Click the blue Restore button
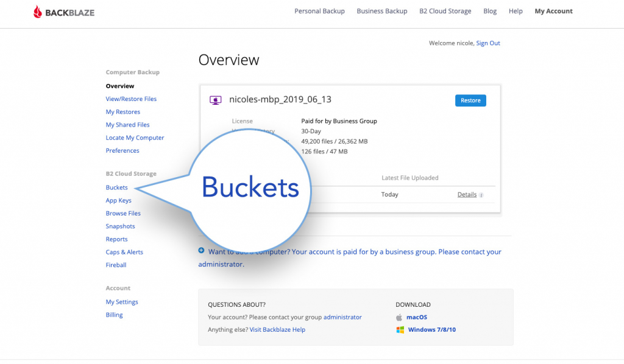The image size is (624, 364). click(470, 100)
